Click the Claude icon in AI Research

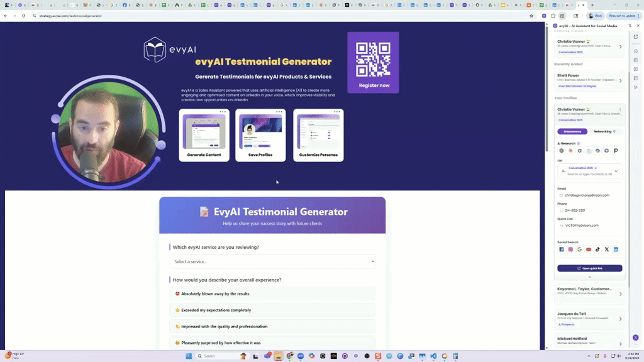pyautogui.click(x=570, y=151)
